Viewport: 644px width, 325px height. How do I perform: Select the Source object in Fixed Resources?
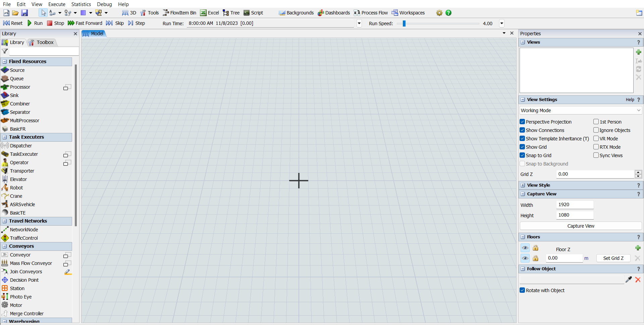click(x=17, y=70)
